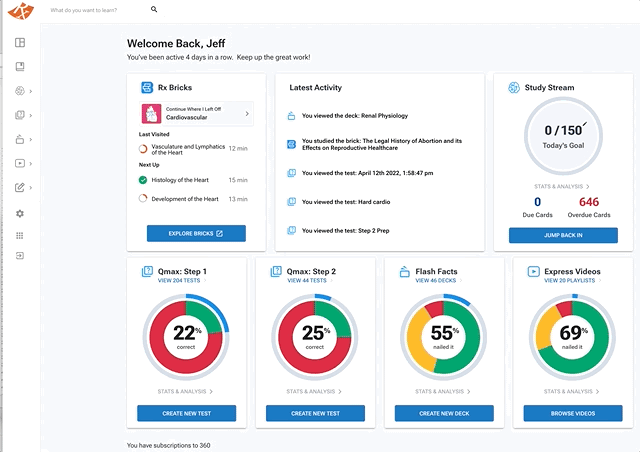Open the apps grid sidebar icon
This screenshot has height=452, width=640.
coord(20,236)
